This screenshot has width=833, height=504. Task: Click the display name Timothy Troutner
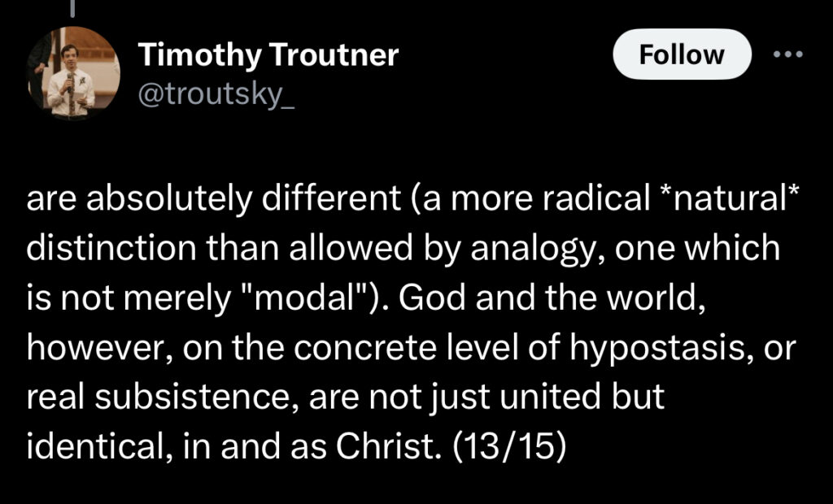[x=268, y=55]
